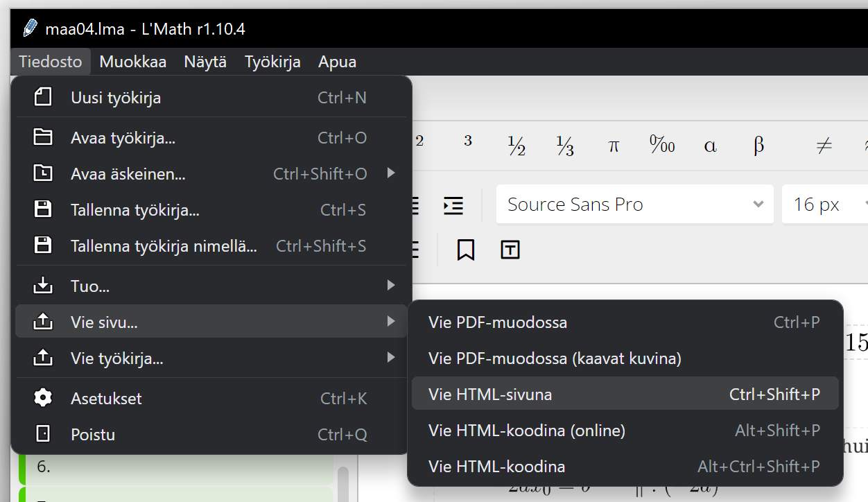
Task: Expand the Tuo import submenu
Action: (x=211, y=286)
